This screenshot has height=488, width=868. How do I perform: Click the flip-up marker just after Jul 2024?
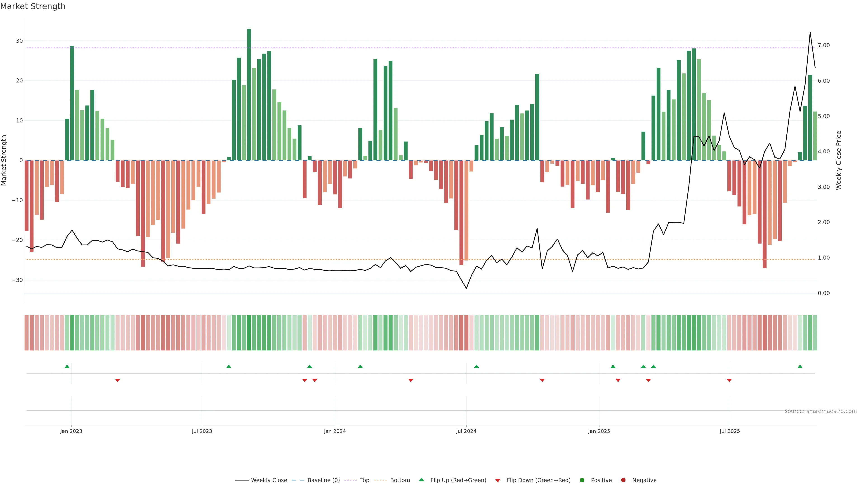[x=476, y=366]
